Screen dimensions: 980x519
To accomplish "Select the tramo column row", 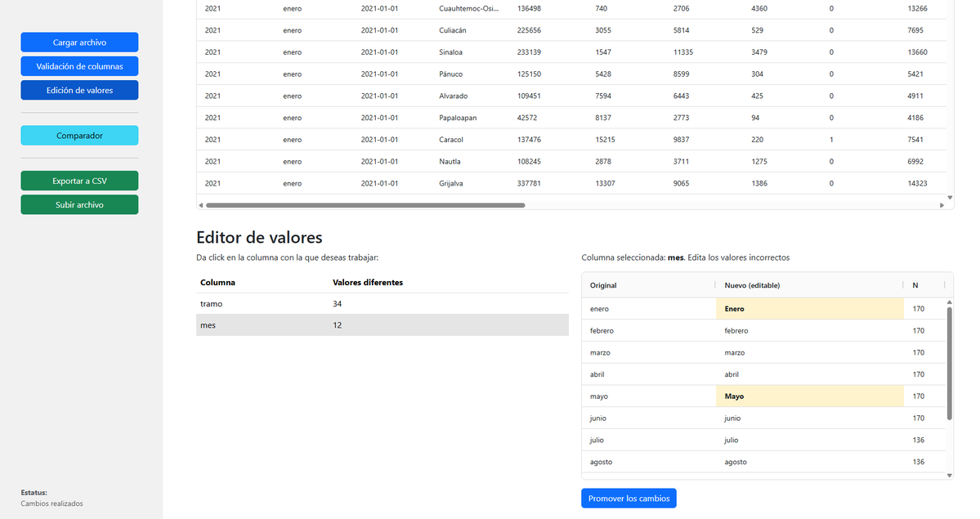I will [383, 304].
